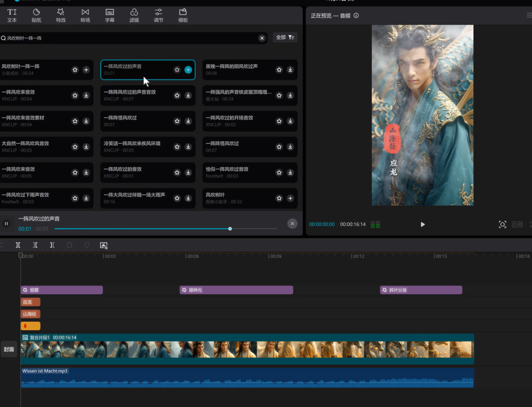Open the 贴纸 stickers tab
532x407 pixels.
tap(36, 16)
